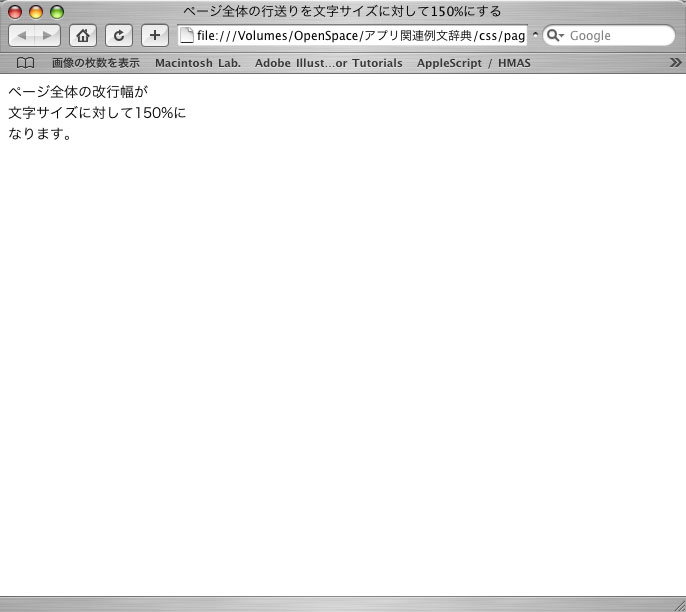686x612 pixels.
Task: Click the page icon in the address bar
Action: [x=187, y=35]
